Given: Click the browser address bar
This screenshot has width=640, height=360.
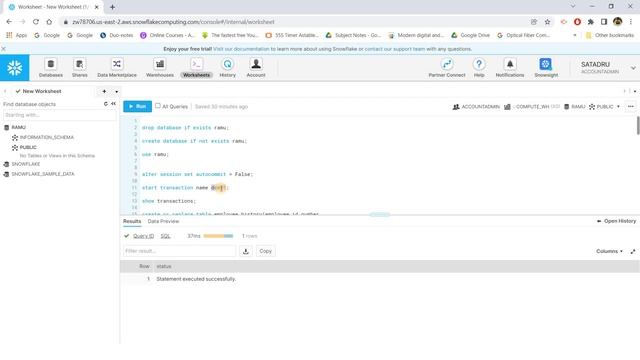Looking at the screenshot, I should click(x=294, y=22).
